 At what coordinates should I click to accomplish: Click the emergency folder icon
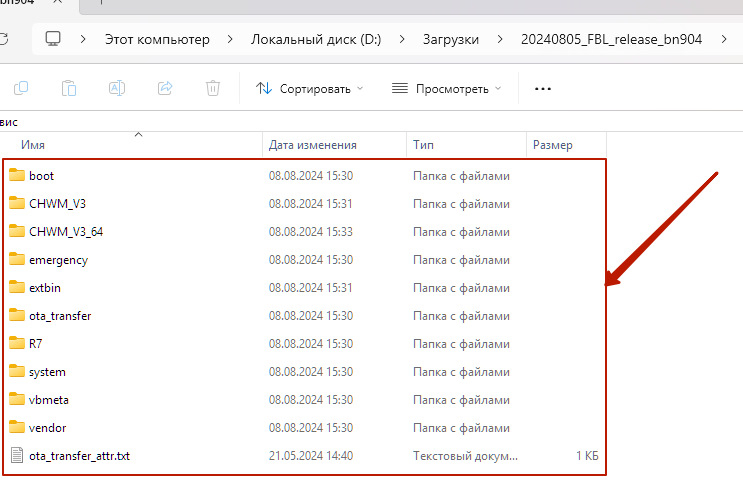(x=17, y=259)
